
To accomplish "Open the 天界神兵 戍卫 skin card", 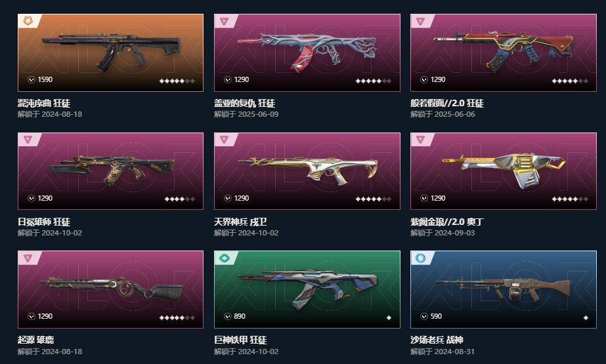I will point(307,171).
